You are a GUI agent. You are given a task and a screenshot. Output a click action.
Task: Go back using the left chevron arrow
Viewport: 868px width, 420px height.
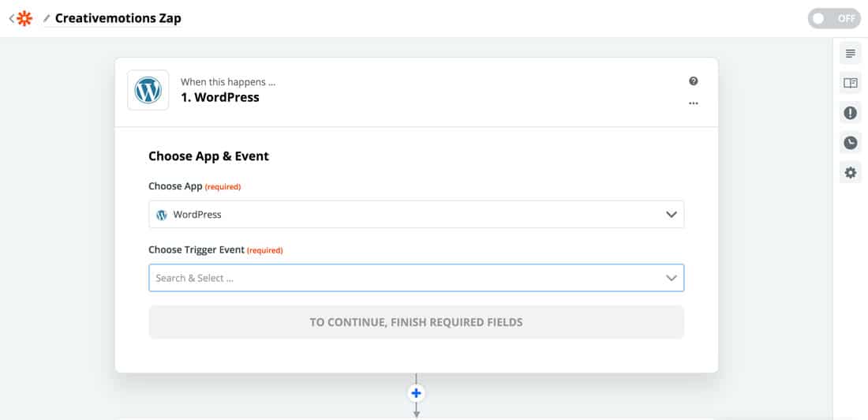point(12,18)
